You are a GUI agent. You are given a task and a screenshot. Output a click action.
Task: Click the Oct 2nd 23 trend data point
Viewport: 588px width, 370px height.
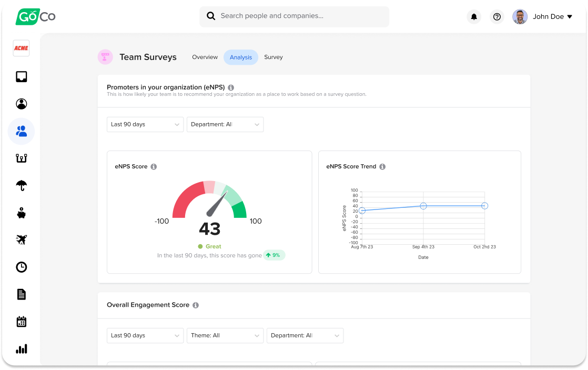click(484, 206)
